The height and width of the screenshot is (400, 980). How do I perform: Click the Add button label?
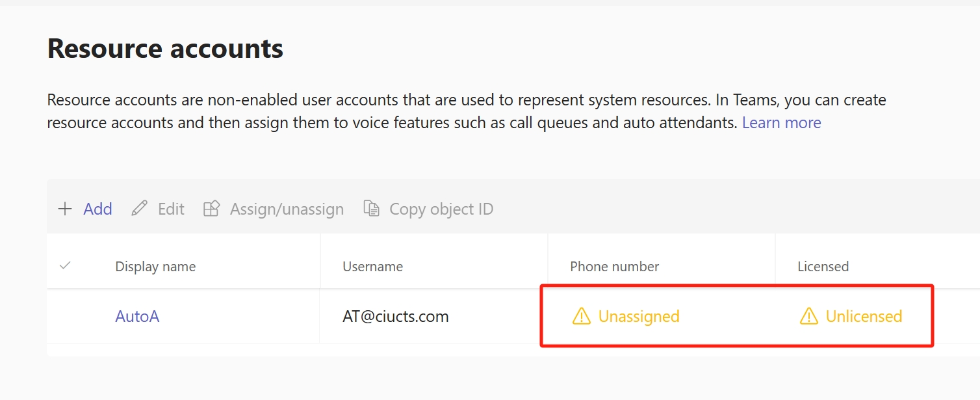97,209
